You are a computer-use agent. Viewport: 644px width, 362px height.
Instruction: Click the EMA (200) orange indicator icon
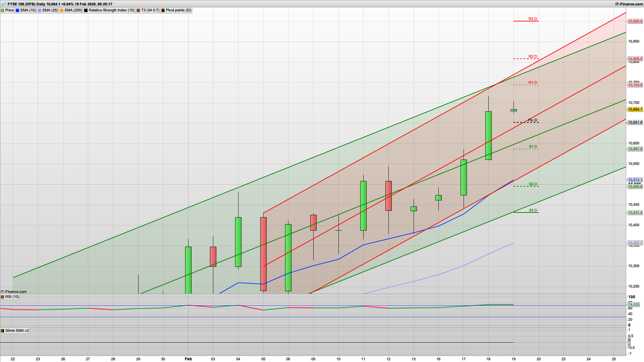61,10
